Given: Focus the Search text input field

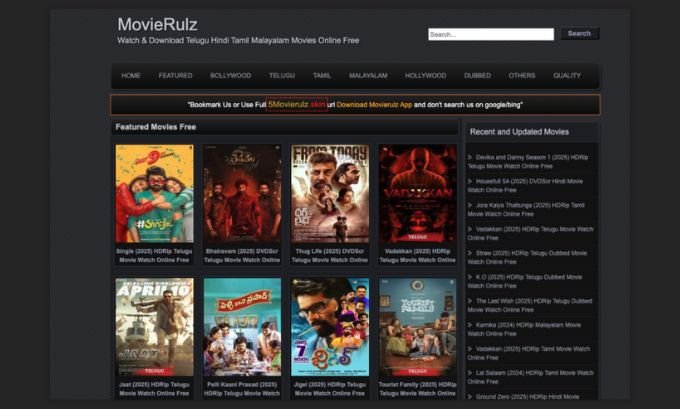Looking at the screenshot, I should [490, 34].
